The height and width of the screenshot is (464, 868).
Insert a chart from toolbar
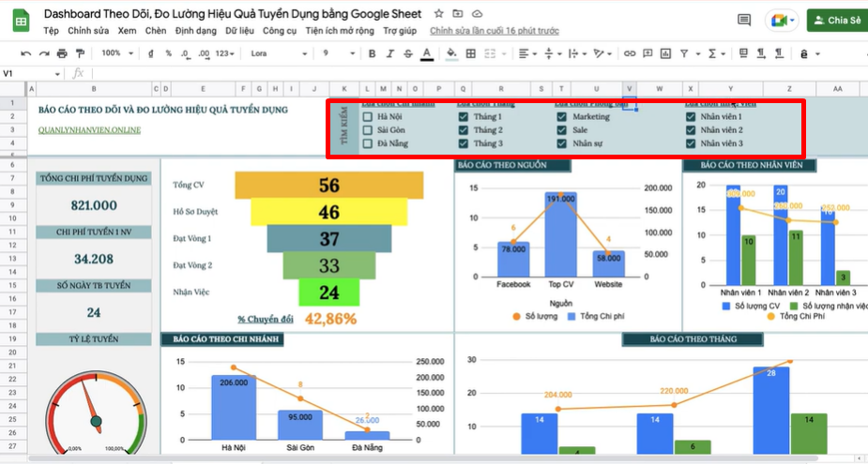click(665, 53)
